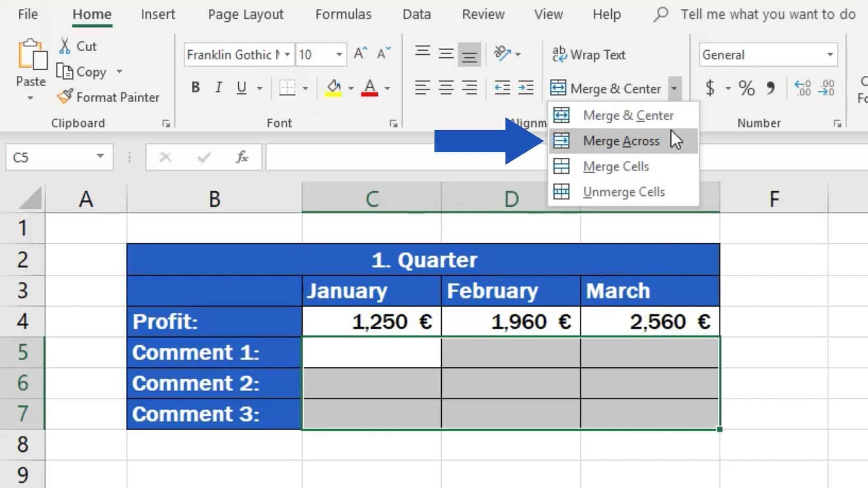Image resolution: width=868 pixels, height=488 pixels.
Task: Click the Cut scissors icon
Action: 65,46
